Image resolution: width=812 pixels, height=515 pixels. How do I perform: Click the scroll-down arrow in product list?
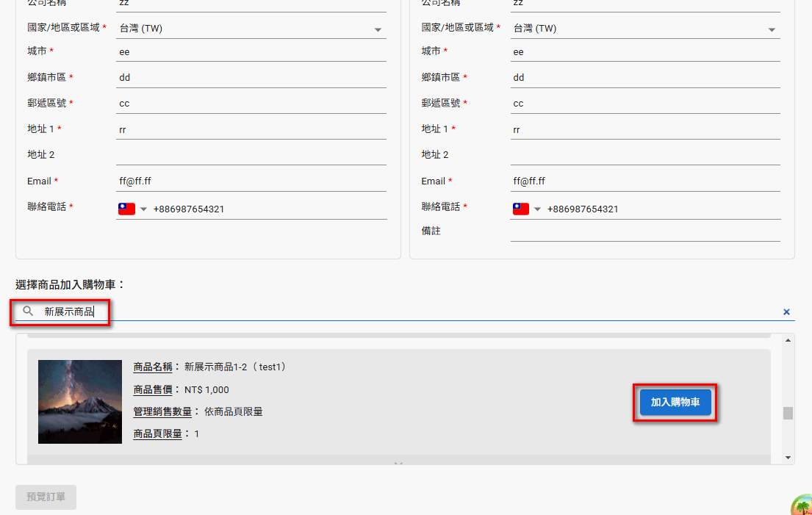[x=787, y=457]
